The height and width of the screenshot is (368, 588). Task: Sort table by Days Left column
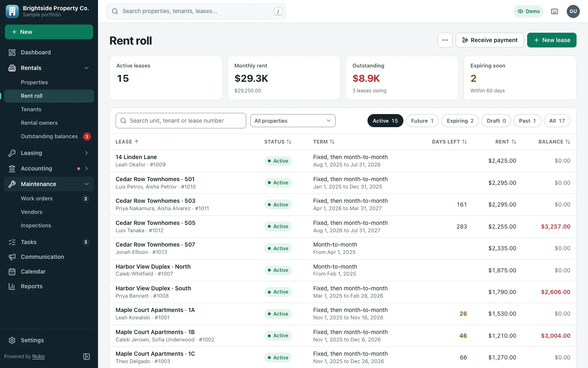450,142
